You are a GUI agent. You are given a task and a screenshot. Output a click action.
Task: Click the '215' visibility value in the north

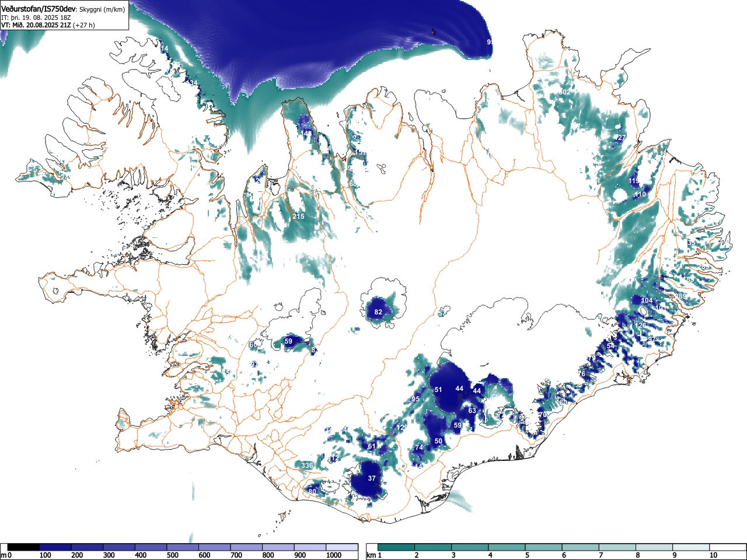[298, 216]
